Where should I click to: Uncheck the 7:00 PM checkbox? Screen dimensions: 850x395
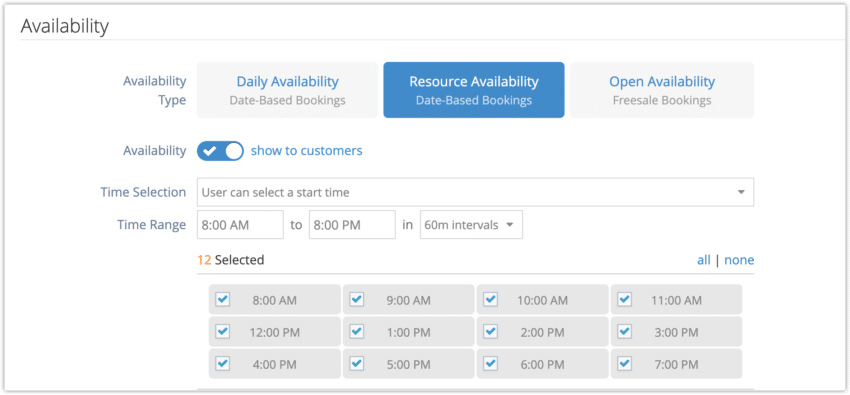[x=624, y=363]
